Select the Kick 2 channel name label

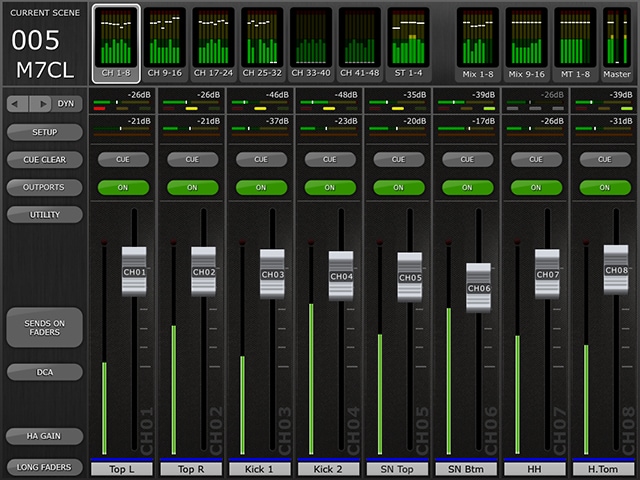[x=330, y=468]
